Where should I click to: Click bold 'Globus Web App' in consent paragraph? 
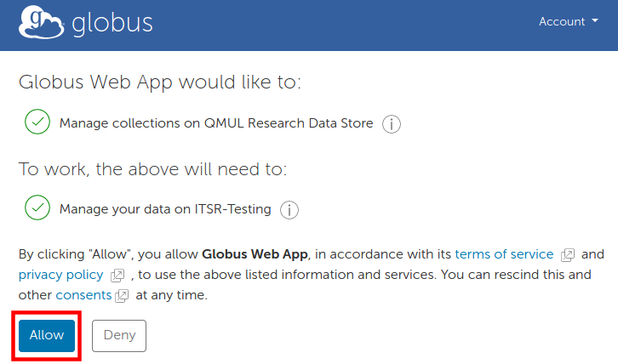[x=255, y=254]
